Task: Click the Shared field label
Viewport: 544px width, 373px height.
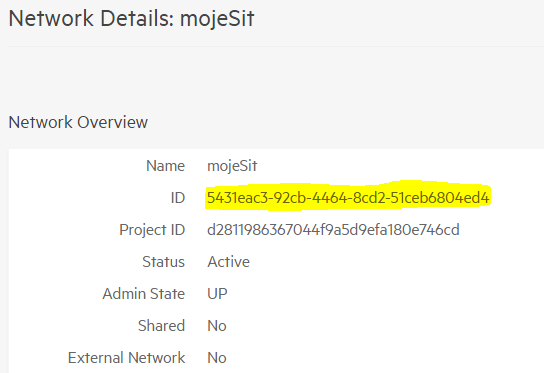Action: pyautogui.click(x=161, y=326)
